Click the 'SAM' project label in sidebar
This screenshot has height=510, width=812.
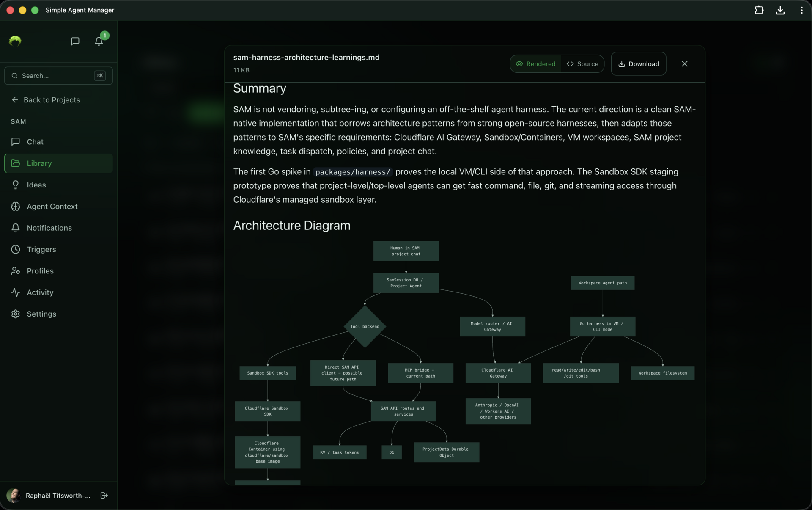pos(18,121)
